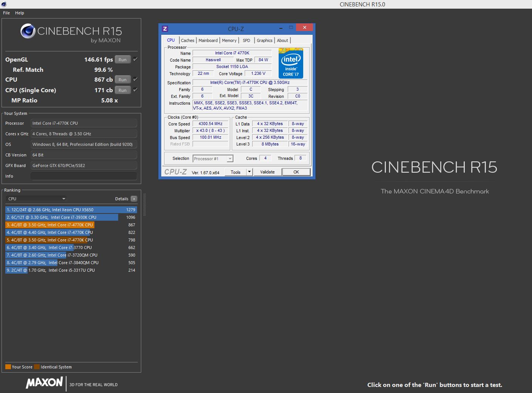The image size is (532, 393).
Task: Click the Processor name field in Your System
Action: [x=83, y=123]
